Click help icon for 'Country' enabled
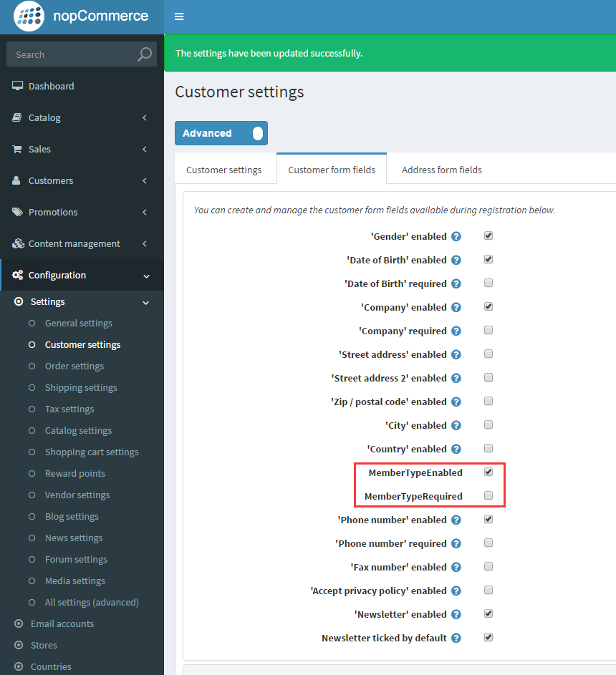Viewport: 616px width, 675px height. 456,449
